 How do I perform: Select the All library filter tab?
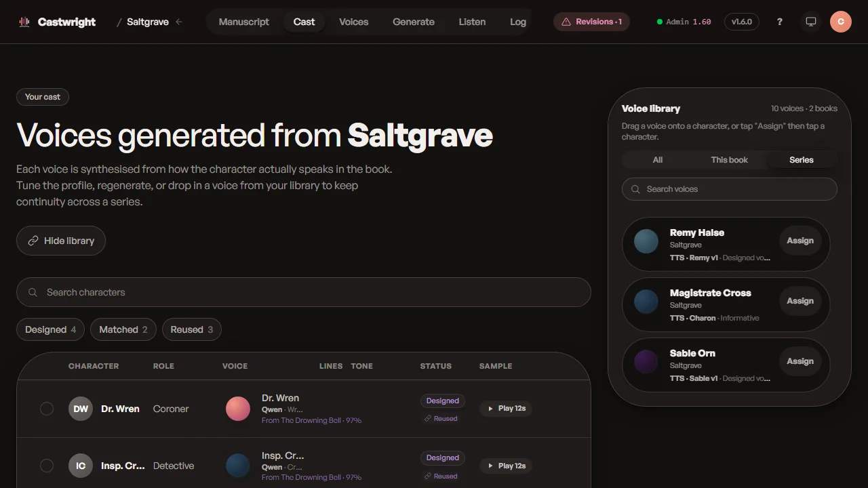point(658,160)
